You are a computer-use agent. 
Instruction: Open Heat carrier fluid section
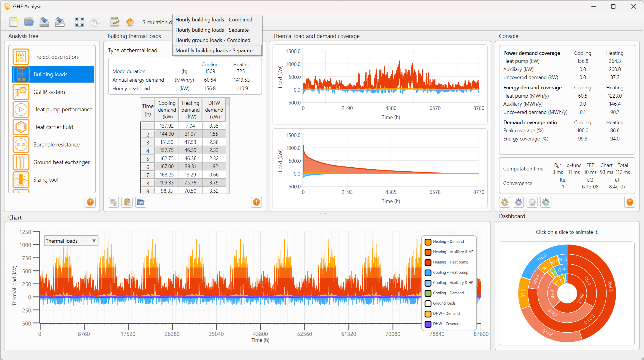(53, 127)
